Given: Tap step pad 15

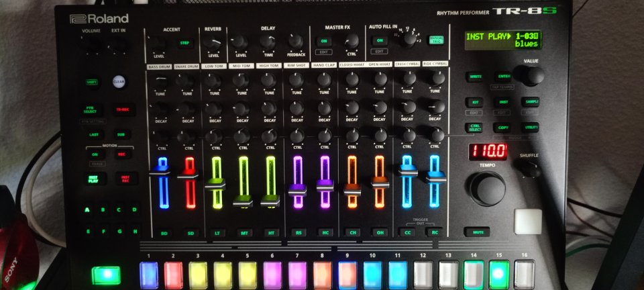Looking at the screenshot, I should click(499, 275).
